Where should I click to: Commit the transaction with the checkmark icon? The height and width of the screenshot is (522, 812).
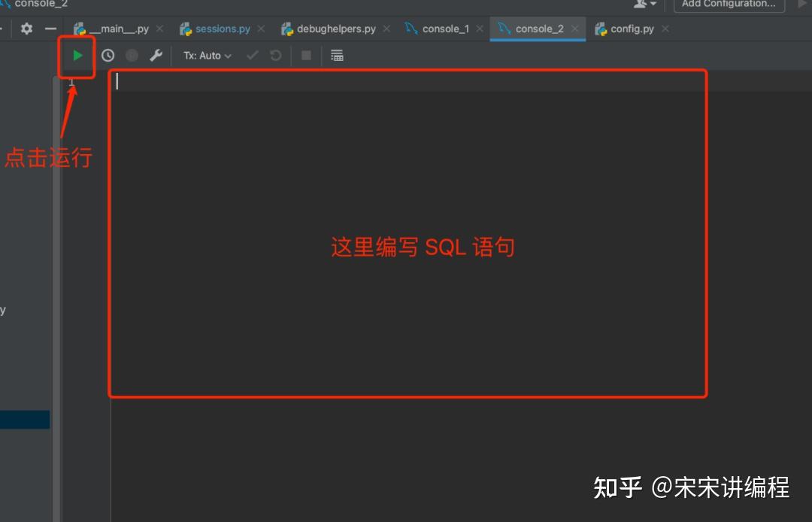click(253, 55)
